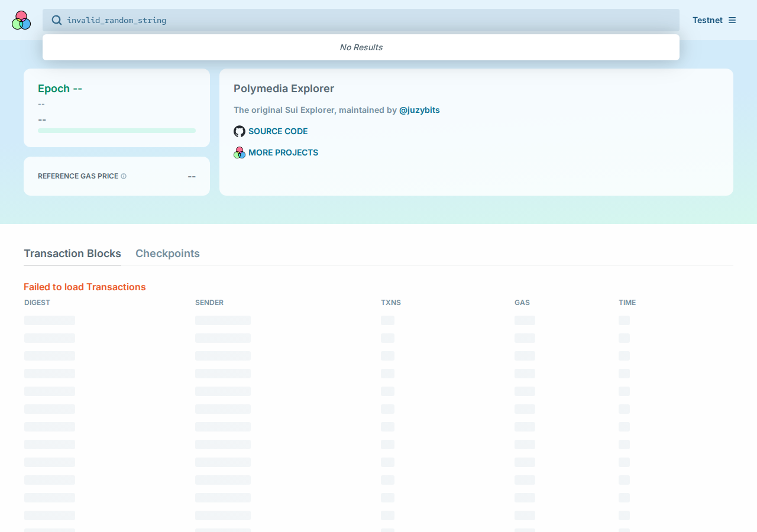
Task: Click the Polymedia icon beside More Projects
Action: point(240,153)
